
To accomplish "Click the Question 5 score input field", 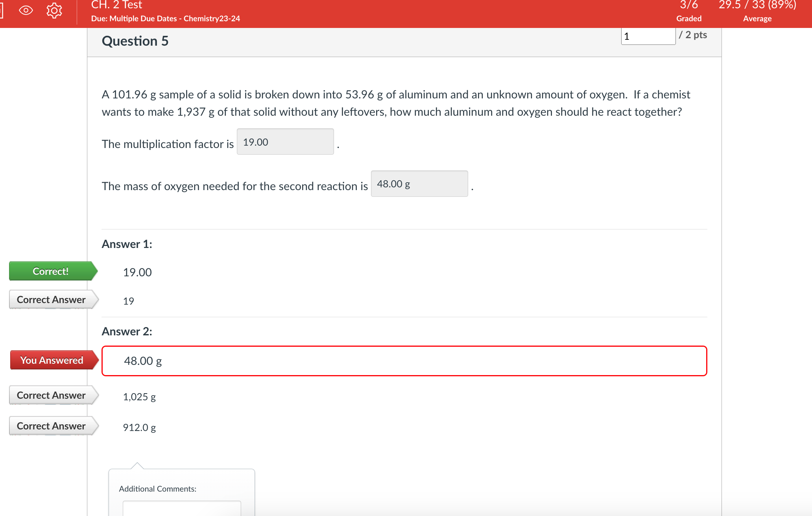I will tap(648, 36).
